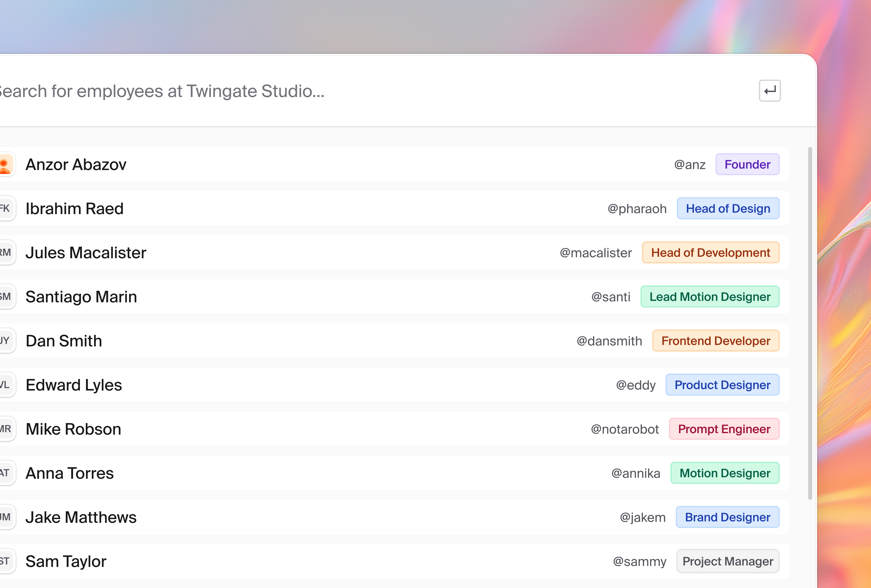Viewport: 871px width, 588px height.
Task: Click the @jakem username handle
Action: (x=642, y=517)
